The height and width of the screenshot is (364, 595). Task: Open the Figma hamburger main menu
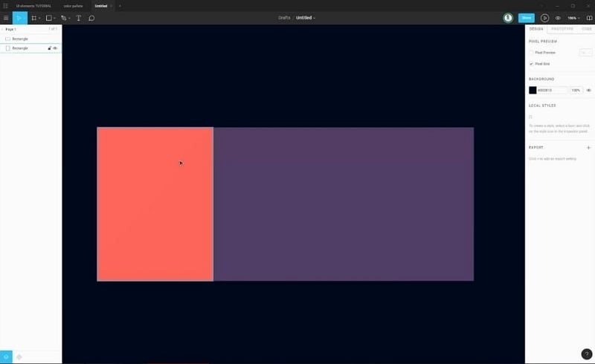point(6,18)
